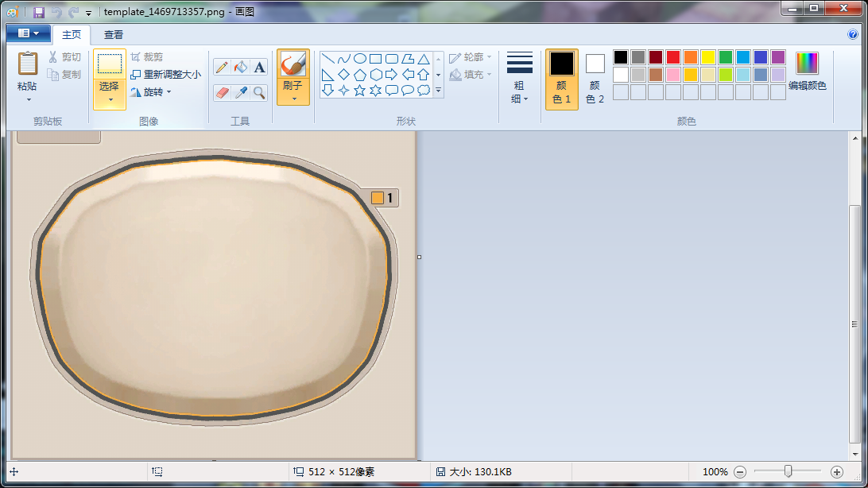The image size is (868, 488).
Task: Show next row of shapes gallery
Action: pos(439,75)
